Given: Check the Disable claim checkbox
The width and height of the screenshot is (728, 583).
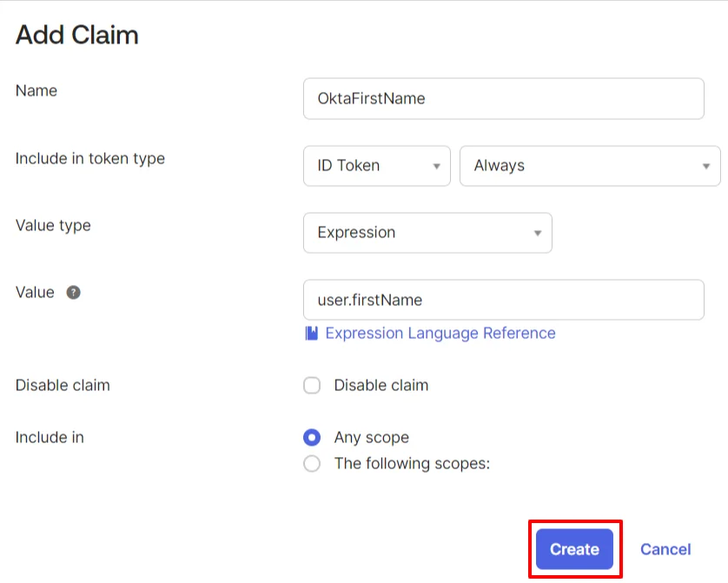Looking at the screenshot, I should tap(312, 385).
